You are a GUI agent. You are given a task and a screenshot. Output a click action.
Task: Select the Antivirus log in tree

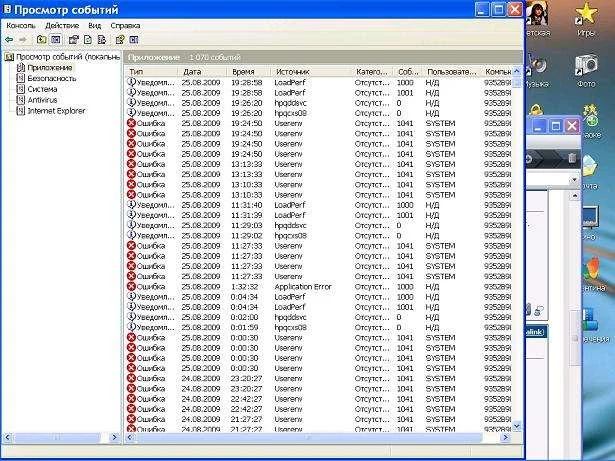coord(42,100)
